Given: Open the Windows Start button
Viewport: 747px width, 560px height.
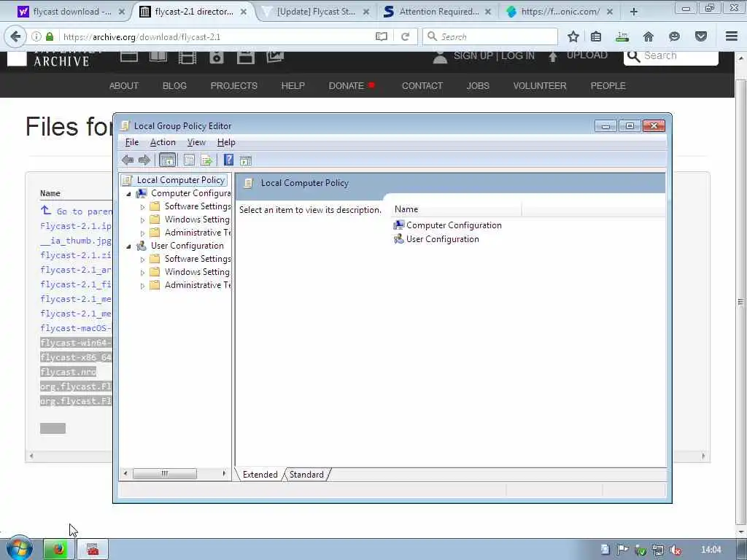Looking at the screenshot, I should coord(19,549).
